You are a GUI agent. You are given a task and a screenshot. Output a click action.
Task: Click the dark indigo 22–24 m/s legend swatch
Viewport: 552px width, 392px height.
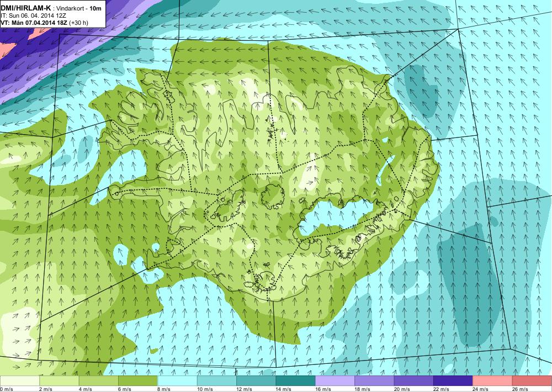(x=453, y=381)
